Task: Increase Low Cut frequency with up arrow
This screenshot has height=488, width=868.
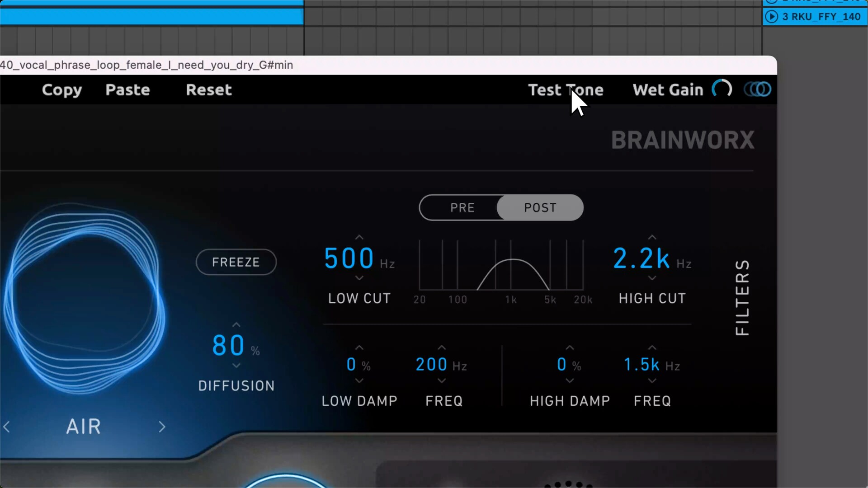Action: tap(359, 237)
